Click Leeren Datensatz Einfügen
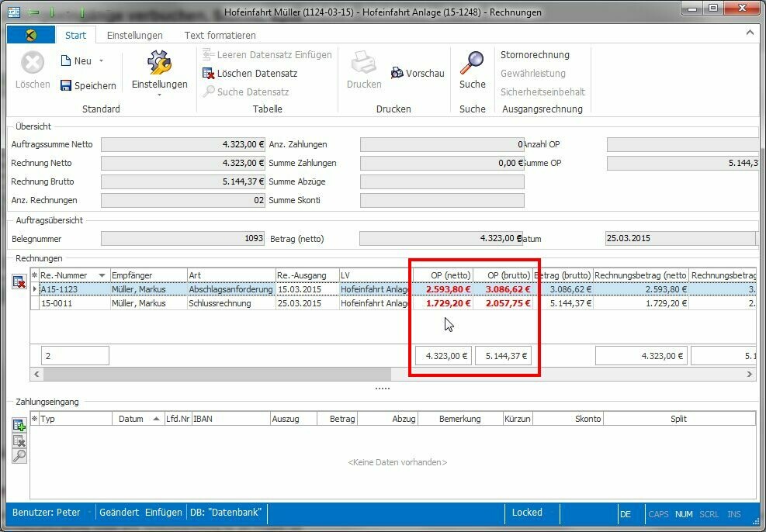The height and width of the screenshot is (532, 766). pos(267,54)
